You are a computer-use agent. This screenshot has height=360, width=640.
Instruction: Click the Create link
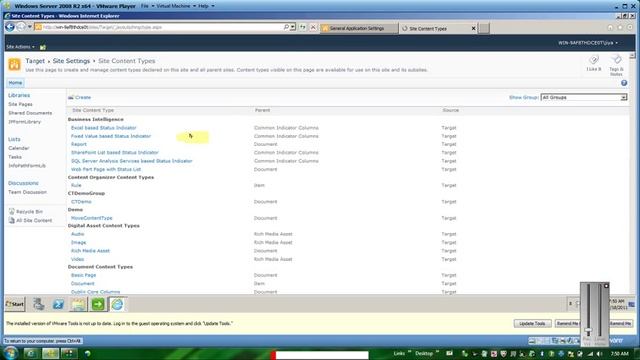click(83, 98)
